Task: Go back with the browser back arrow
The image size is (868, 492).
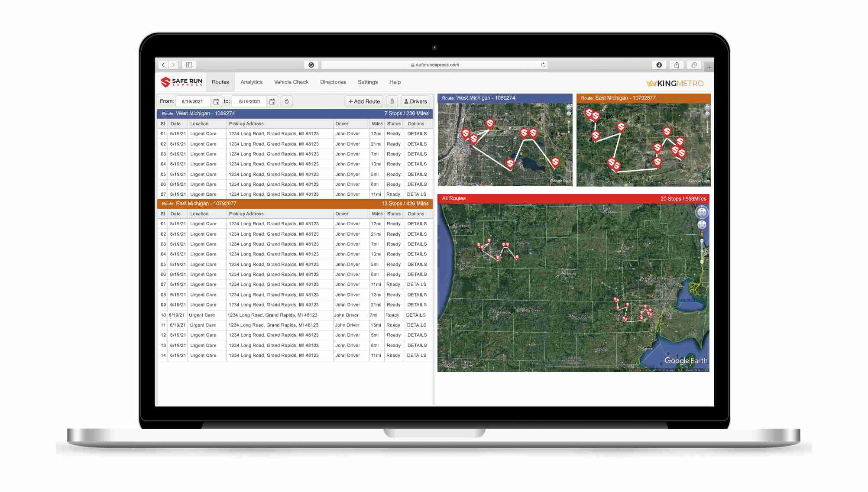Action: (x=163, y=65)
